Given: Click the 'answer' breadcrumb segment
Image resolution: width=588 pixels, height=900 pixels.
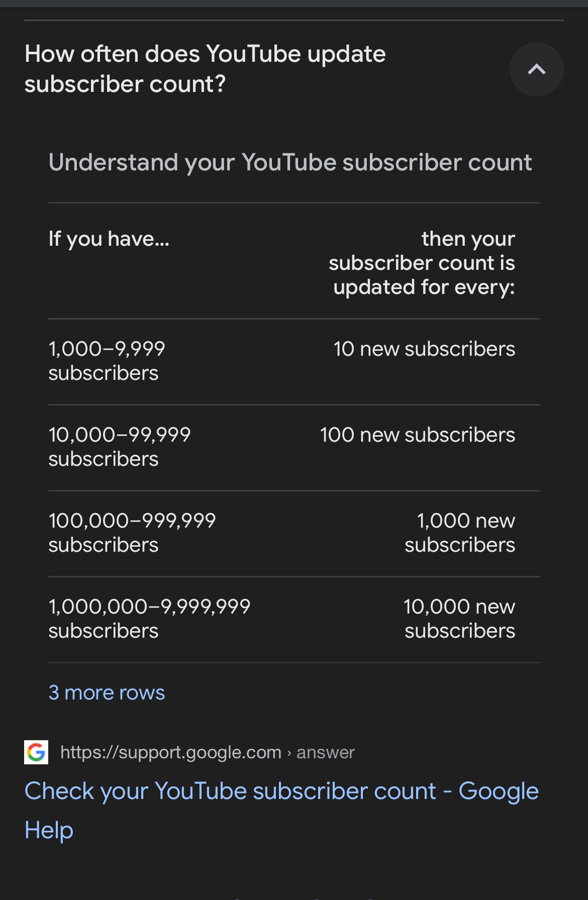Looking at the screenshot, I should click(x=326, y=752).
